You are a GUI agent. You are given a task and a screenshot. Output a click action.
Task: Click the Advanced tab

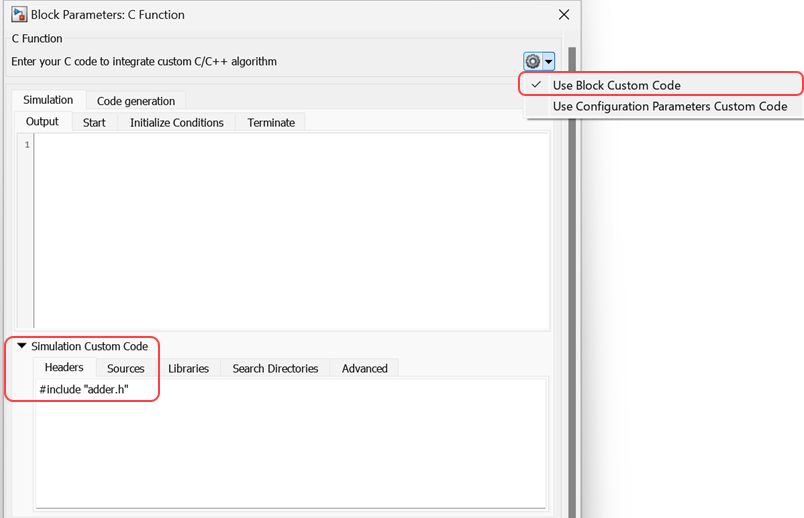(x=364, y=369)
